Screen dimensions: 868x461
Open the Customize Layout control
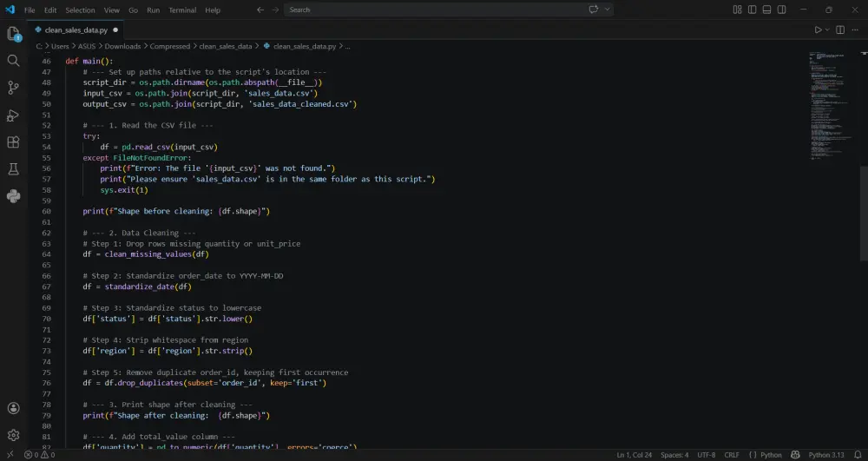(737, 10)
